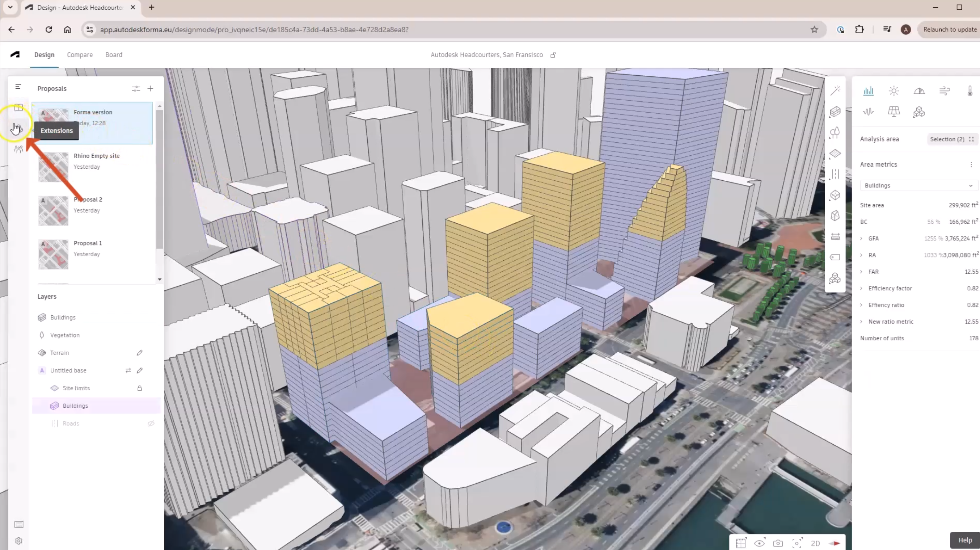
Task: Toggle visibility of Roads layer
Action: [x=151, y=423]
